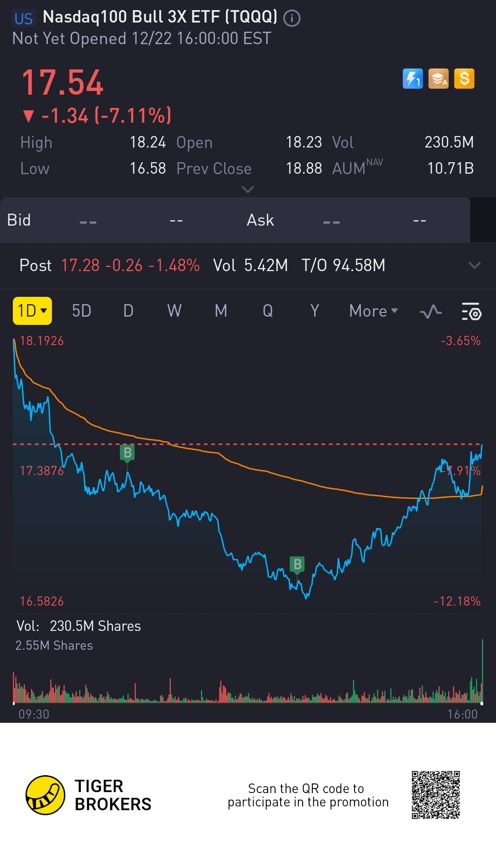Tap the yellow dollar sign badge icon
The height and width of the screenshot is (868, 496).
coord(464,79)
